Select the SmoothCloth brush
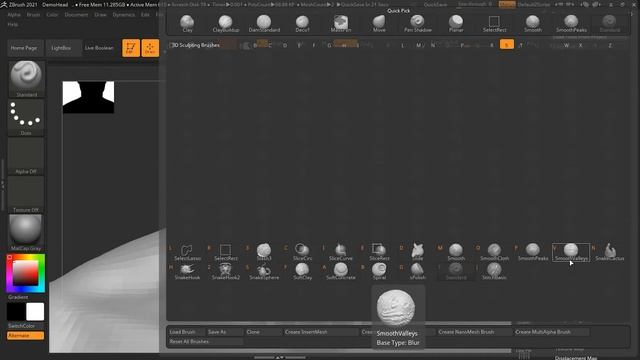 [x=494, y=252]
